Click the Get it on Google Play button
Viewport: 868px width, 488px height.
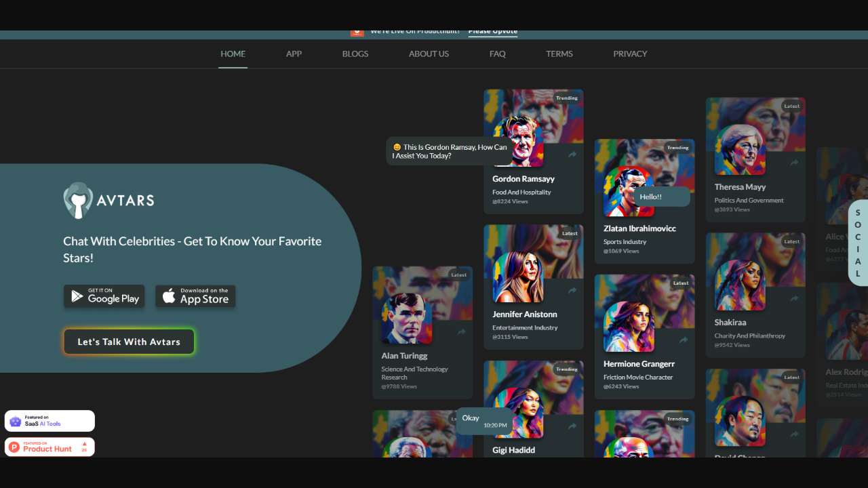click(104, 296)
